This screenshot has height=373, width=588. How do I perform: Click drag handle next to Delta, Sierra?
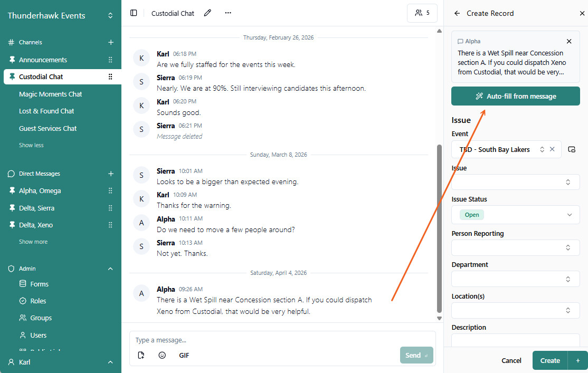click(x=110, y=208)
